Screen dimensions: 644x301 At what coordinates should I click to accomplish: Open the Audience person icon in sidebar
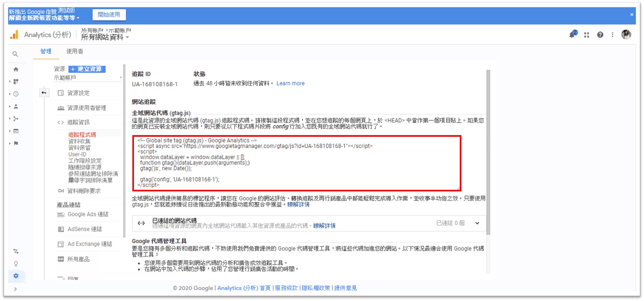pos(16,106)
